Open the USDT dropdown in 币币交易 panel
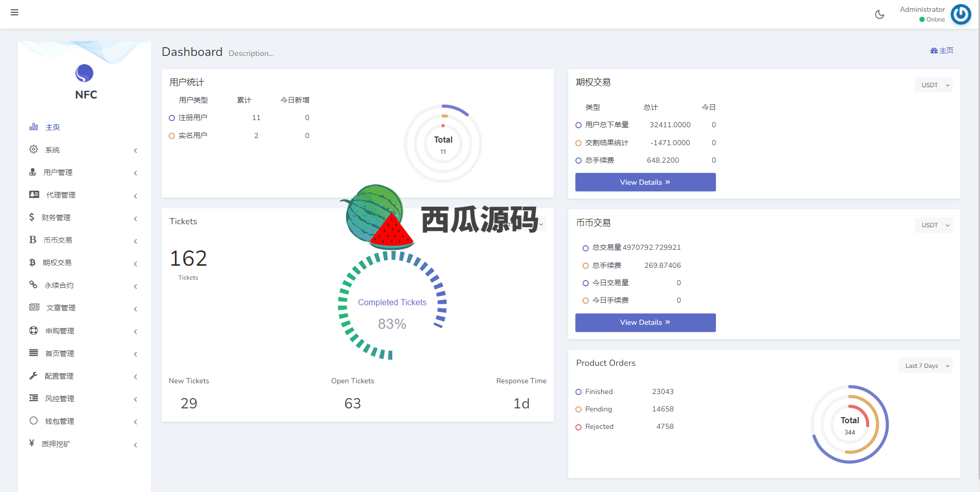 pos(933,225)
